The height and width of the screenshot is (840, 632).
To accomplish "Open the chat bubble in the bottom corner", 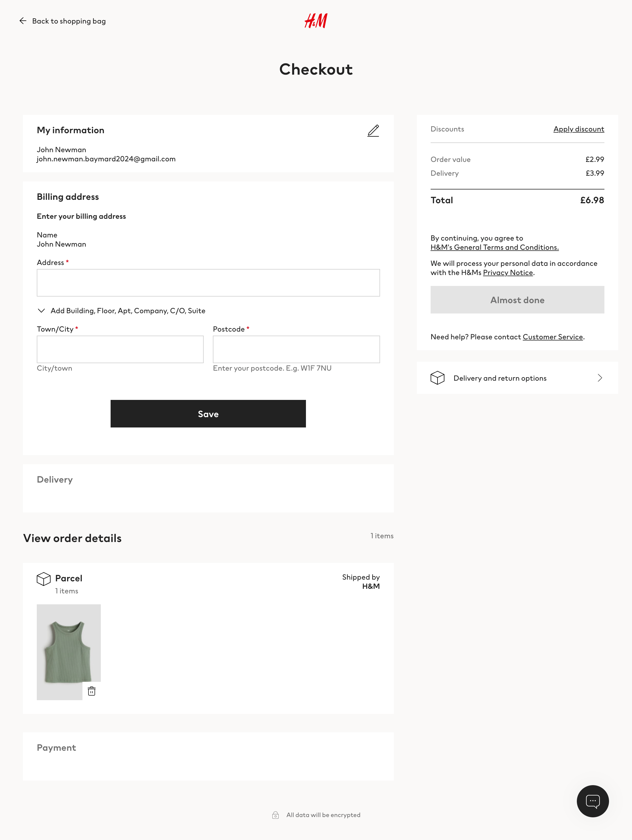I will point(593,801).
